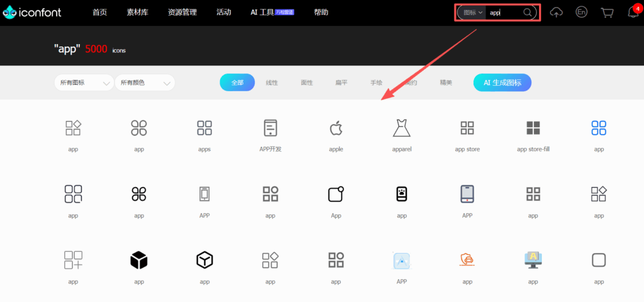Select the apple logo icon
This screenshot has width=644, height=302.
(x=336, y=128)
